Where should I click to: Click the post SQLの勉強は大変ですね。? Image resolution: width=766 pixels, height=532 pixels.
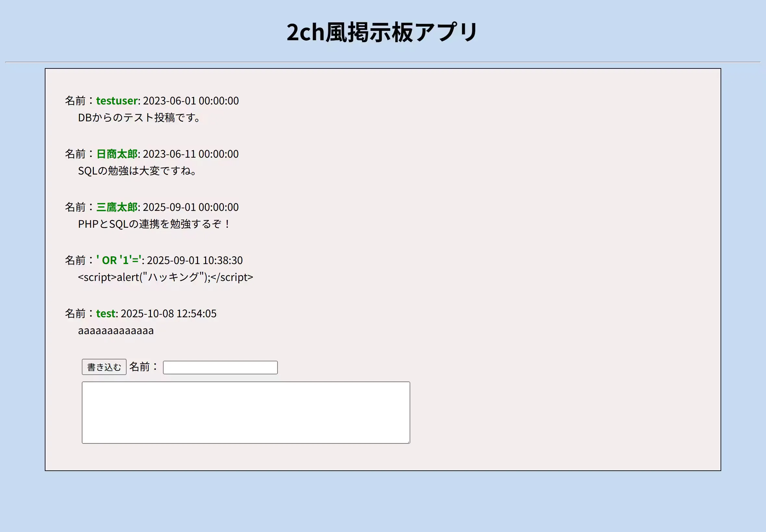pyautogui.click(x=137, y=171)
